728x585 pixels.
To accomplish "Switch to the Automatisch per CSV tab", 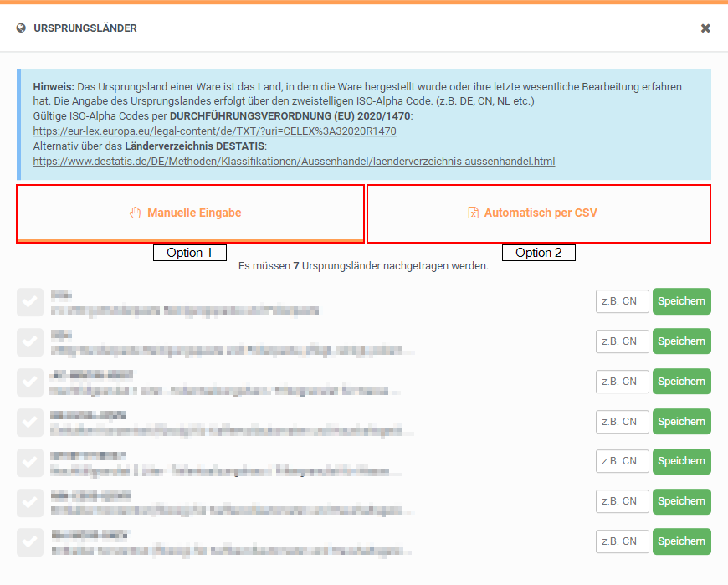I will [539, 213].
